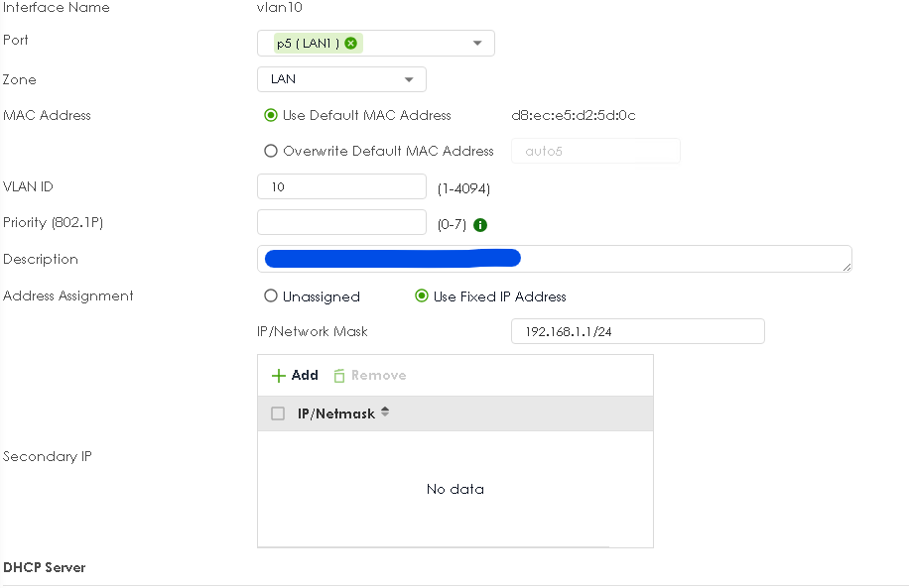Image resolution: width=909 pixels, height=588 pixels.
Task: Sort the IP/Netmask column
Action: [385, 412]
